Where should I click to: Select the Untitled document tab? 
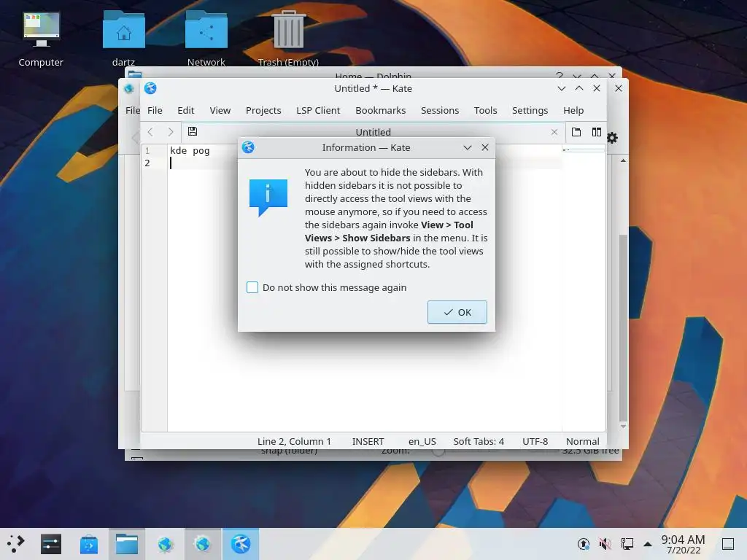(373, 132)
